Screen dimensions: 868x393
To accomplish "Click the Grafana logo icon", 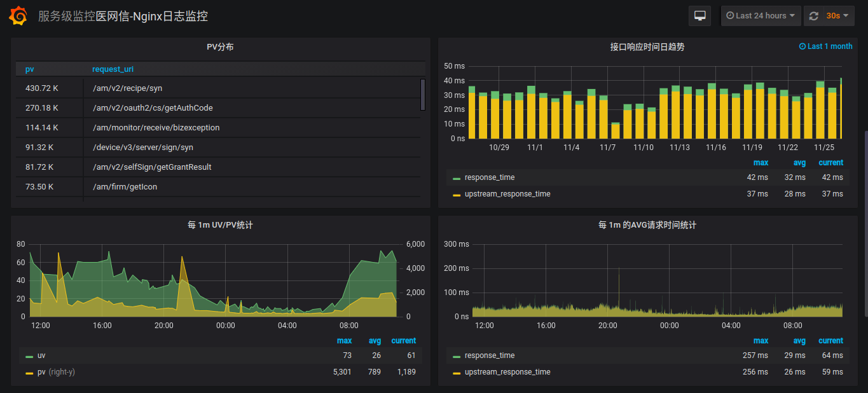I will (x=18, y=16).
